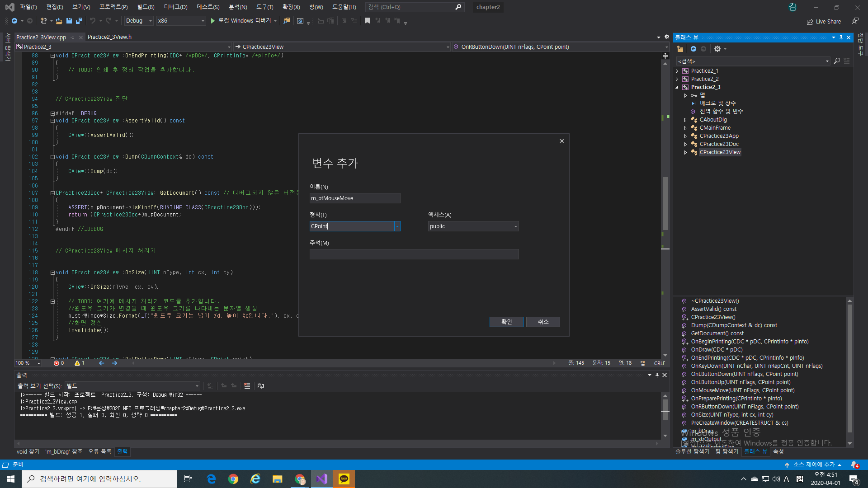Toggle word wrap in output pane
Screen dimensions: 868x488
pyautogui.click(x=261, y=386)
